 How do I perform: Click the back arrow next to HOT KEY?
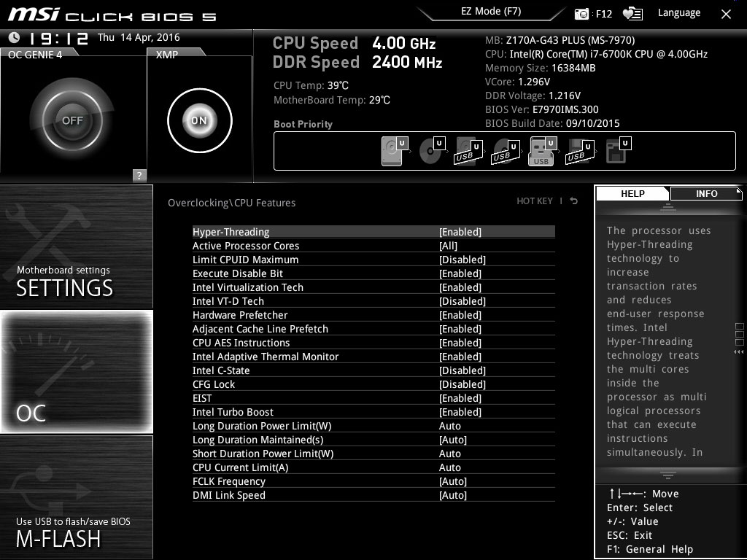point(573,201)
